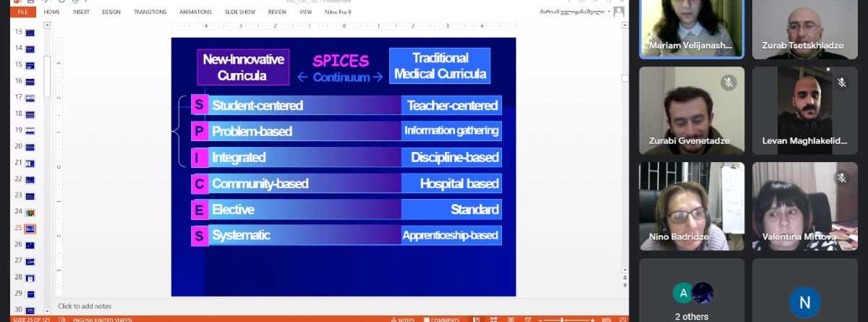The width and height of the screenshot is (868, 322).
Task: Select the 'New-Innovative Curricula' title box
Action: point(243,67)
